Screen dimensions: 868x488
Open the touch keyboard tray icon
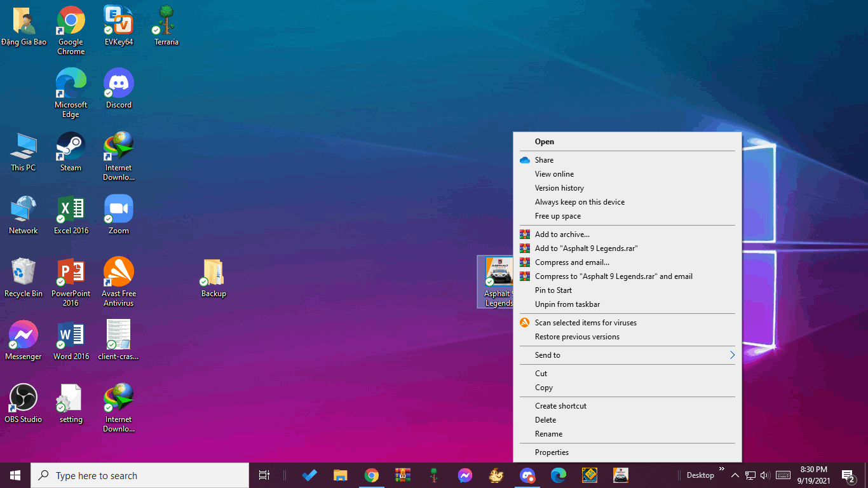[783, 475]
